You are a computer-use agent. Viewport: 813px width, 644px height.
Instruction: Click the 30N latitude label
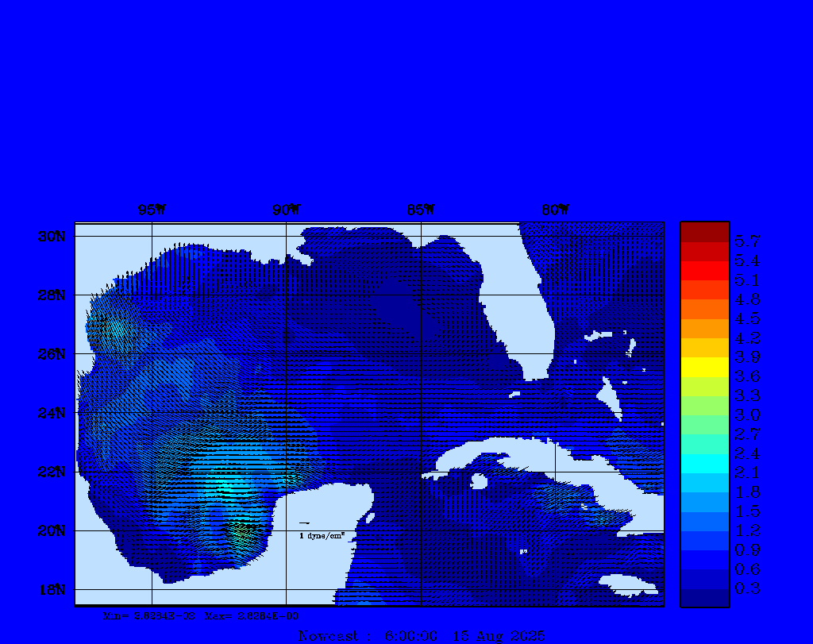[51, 237]
